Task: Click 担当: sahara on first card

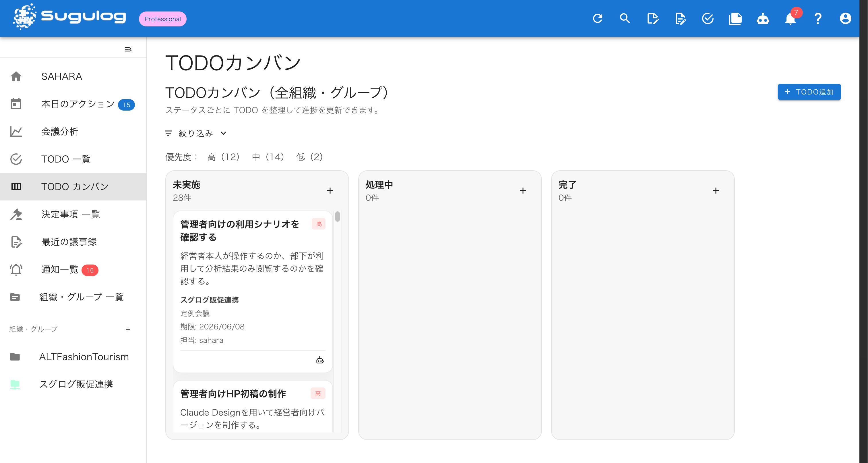Action: pyautogui.click(x=201, y=340)
